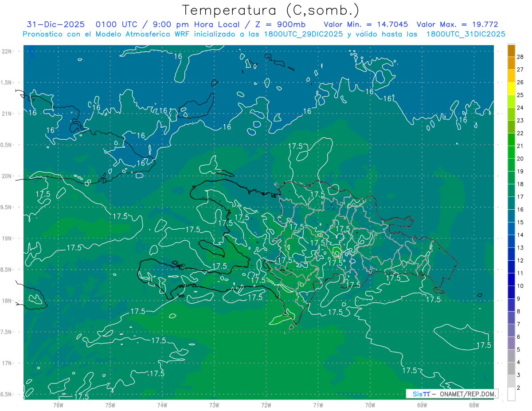Click legend label '19' on color scale
The height and width of the screenshot is (411, 532).
520,171
